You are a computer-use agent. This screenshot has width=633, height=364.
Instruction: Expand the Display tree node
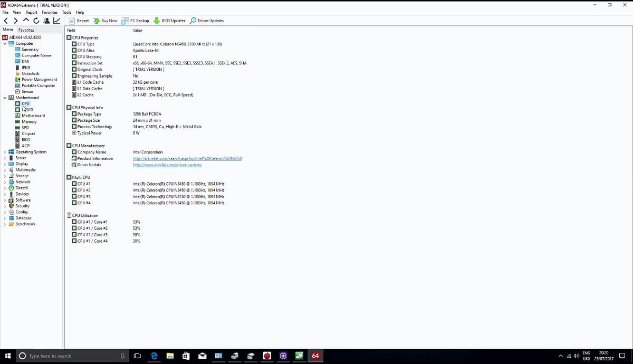4,164
